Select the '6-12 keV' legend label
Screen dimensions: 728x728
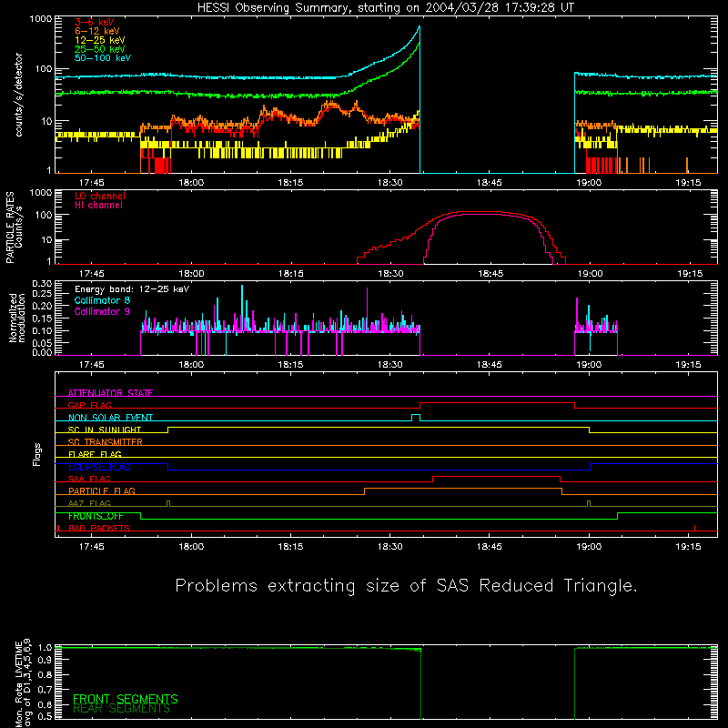tap(97, 31)
